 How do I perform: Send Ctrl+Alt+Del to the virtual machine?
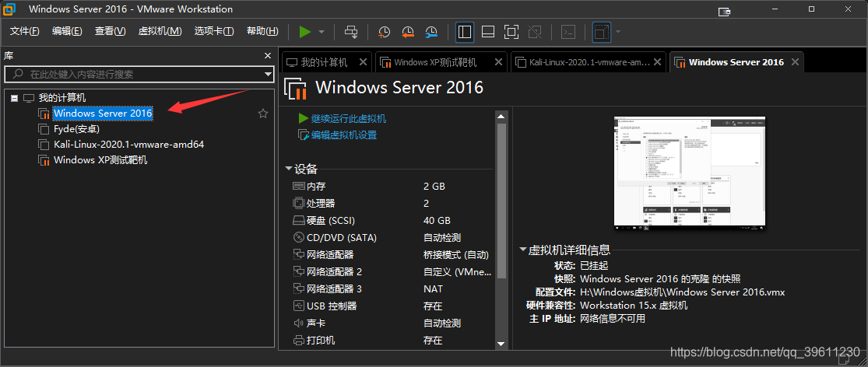click(x=351, y=32)
